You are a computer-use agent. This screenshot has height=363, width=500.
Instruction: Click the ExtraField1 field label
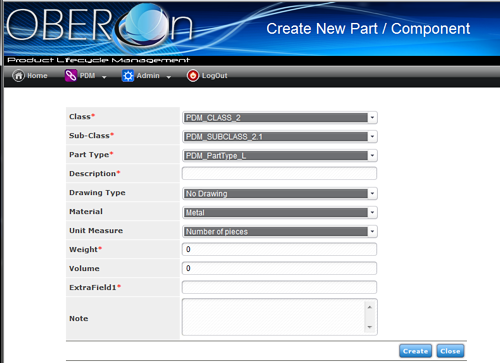[x=95, y=288]
